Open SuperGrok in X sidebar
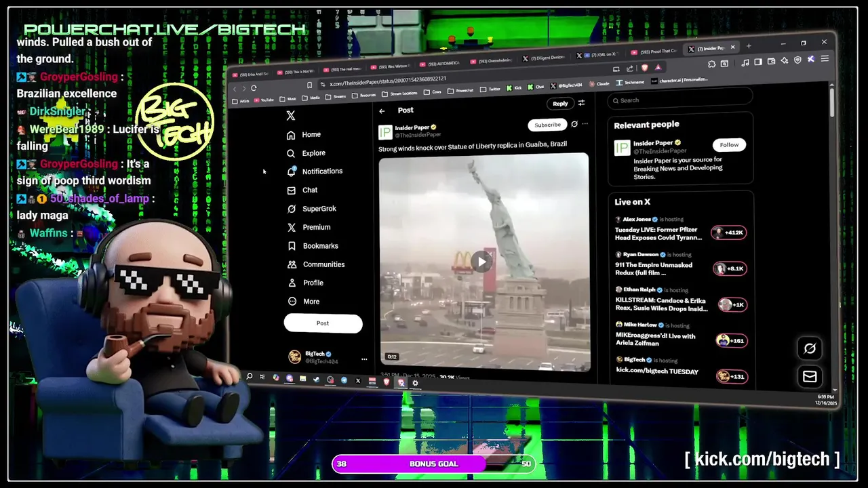Image resolution: width=868 pixels, height=488 pixels. pyautogui.click(x=311, y=209)
